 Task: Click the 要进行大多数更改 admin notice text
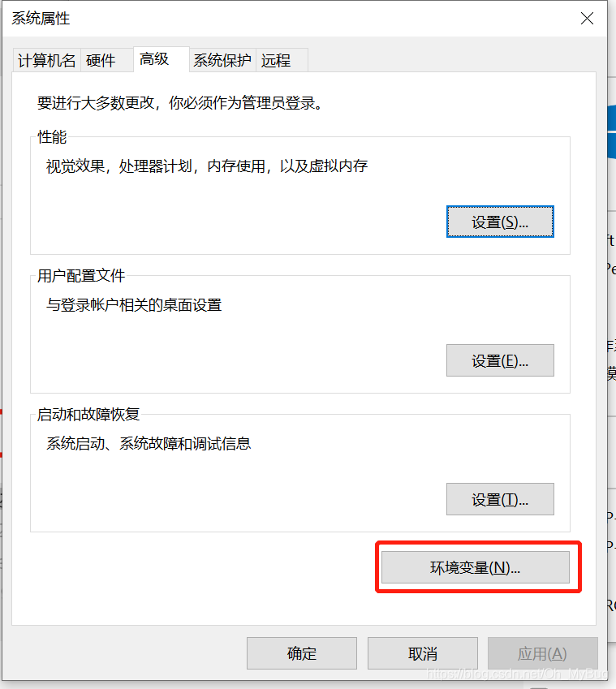click(x=180, y=103)
